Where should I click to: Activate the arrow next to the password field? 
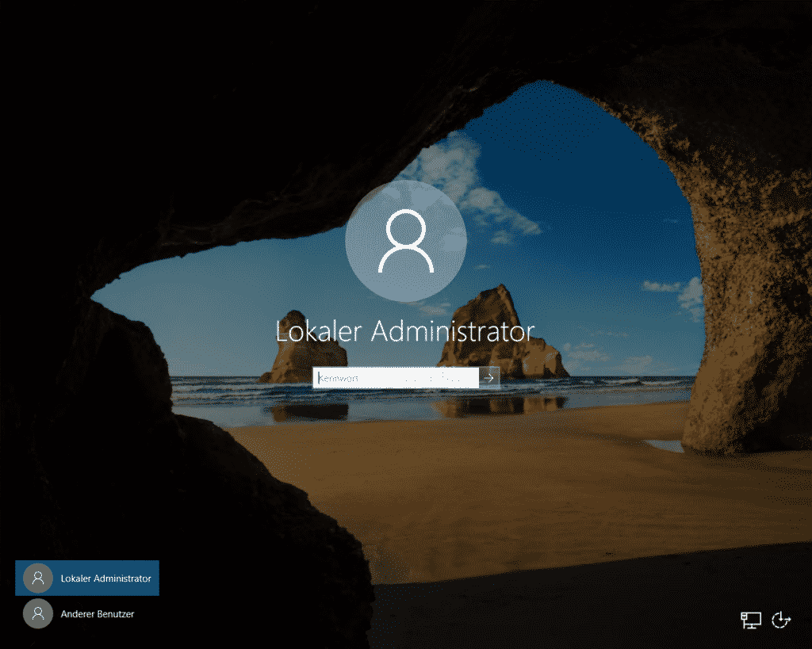pyautogui.click(x=490, y=377)
